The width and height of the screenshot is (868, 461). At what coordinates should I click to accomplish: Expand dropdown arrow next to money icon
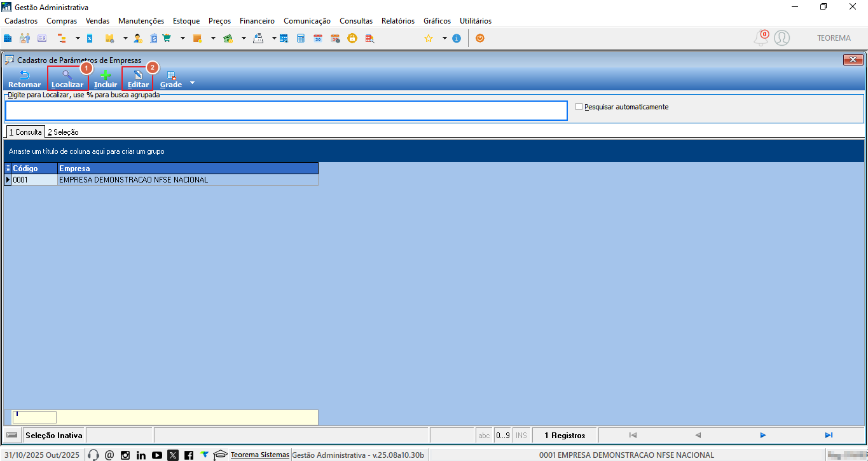[243, 38]
